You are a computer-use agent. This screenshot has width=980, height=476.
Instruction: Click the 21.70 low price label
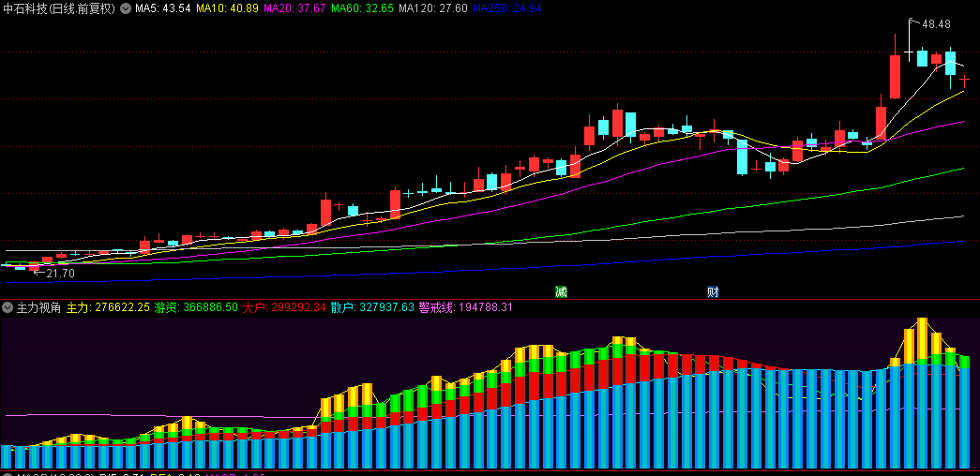coord(61,273)
